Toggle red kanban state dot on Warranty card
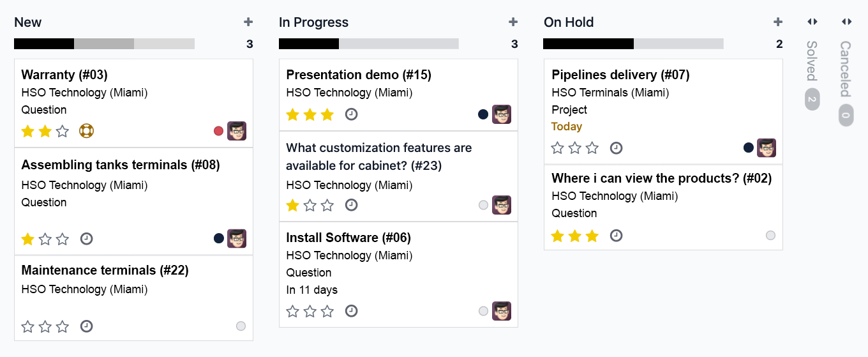 tap(219, 131)
